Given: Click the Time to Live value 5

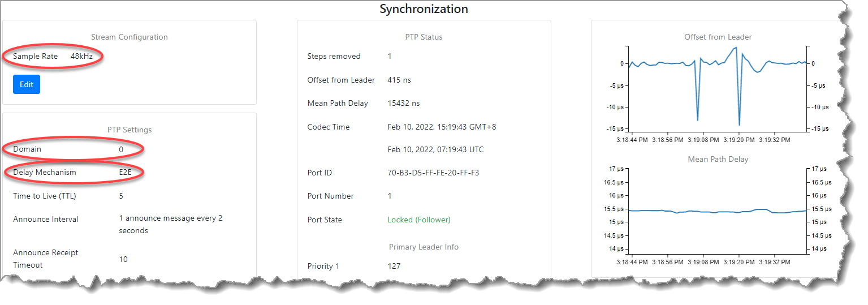Looking at the screenshot, I should point(121,196).
